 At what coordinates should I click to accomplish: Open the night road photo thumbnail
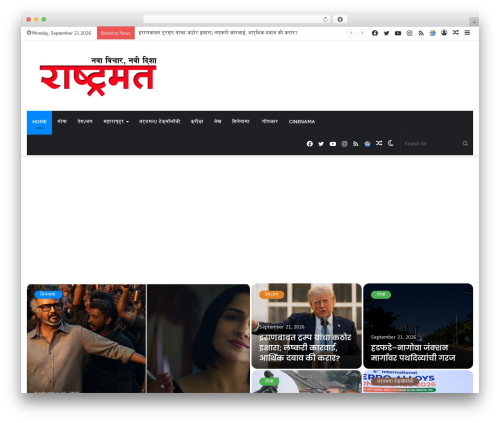pyautogui.click(x=418, y=326)
